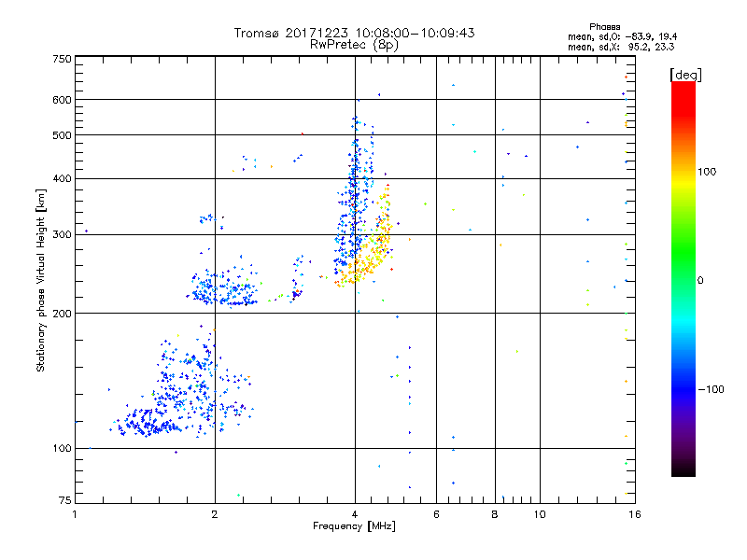747x560 pixels.
Task: Click the x-axis tick label '4'
Action: (x=355, y=514)
